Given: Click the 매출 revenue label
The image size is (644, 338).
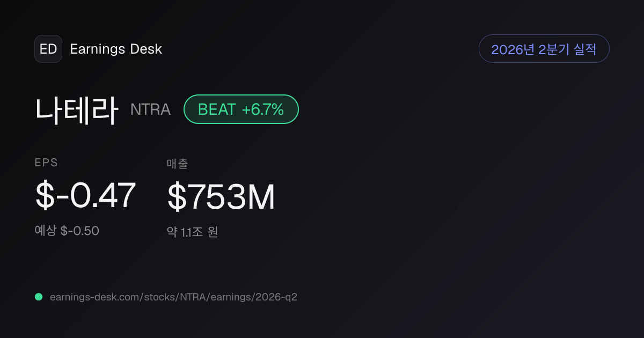Looking at the screenshot, I should click(x=178, y=164).
